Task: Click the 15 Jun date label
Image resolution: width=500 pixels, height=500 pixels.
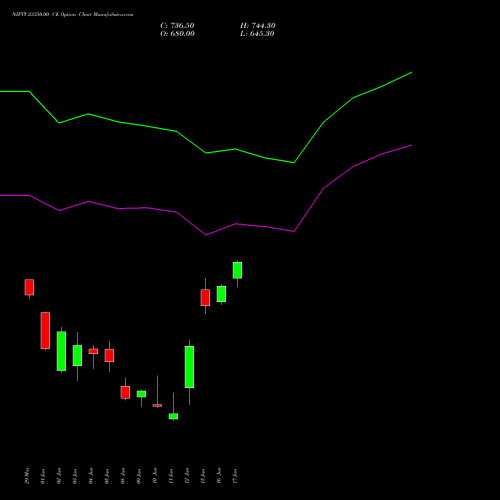Action: click(x=203, y=476)
